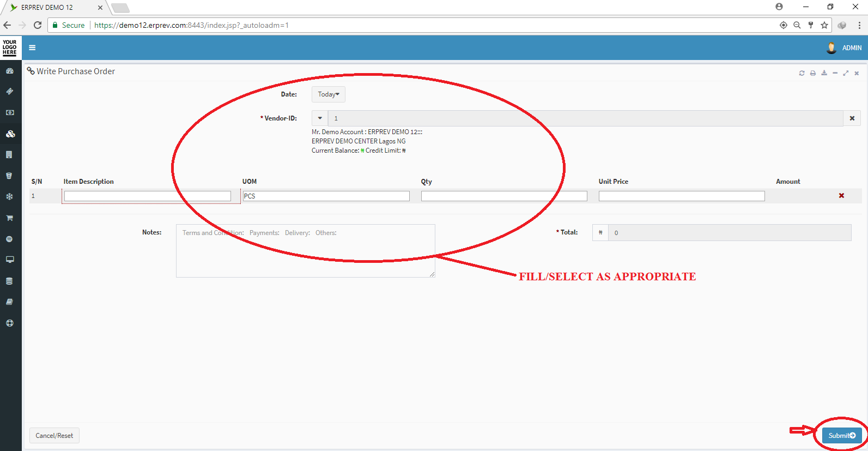Click the saved password key icon
Screen dimensions: 868x451
(811, 25)
